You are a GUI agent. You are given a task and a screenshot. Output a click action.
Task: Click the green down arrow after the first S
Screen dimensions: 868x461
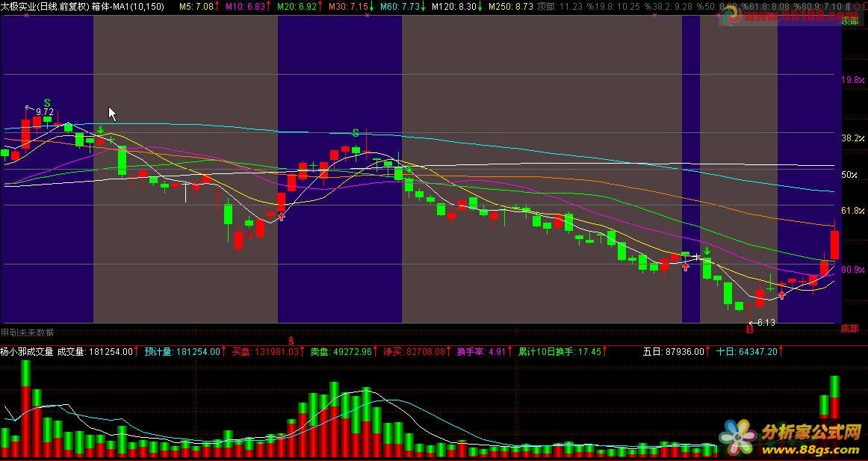click(100, 130)
